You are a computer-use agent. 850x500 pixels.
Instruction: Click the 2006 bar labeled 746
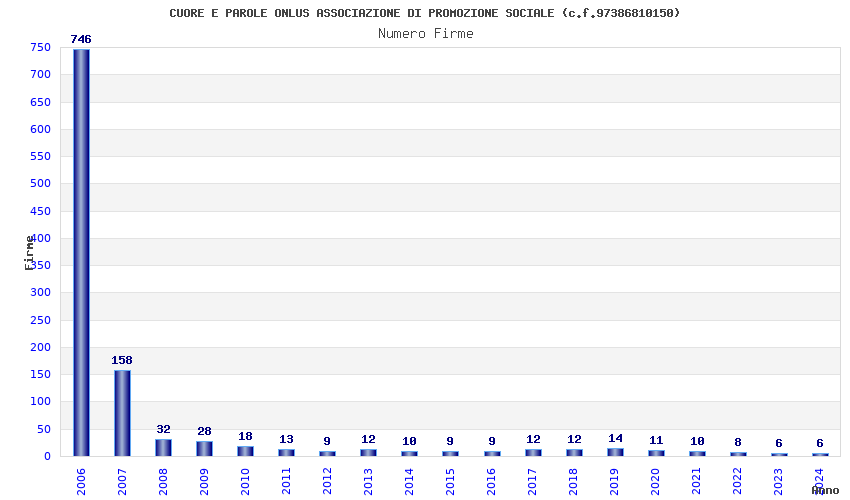pyautogui.click(x=81, y=252)
